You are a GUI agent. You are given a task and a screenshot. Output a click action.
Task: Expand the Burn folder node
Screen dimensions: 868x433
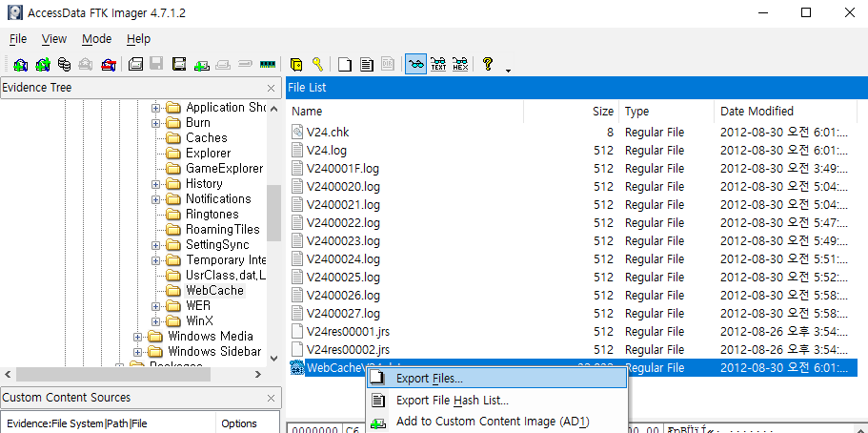pyautogui.click(x=155, y=123)
